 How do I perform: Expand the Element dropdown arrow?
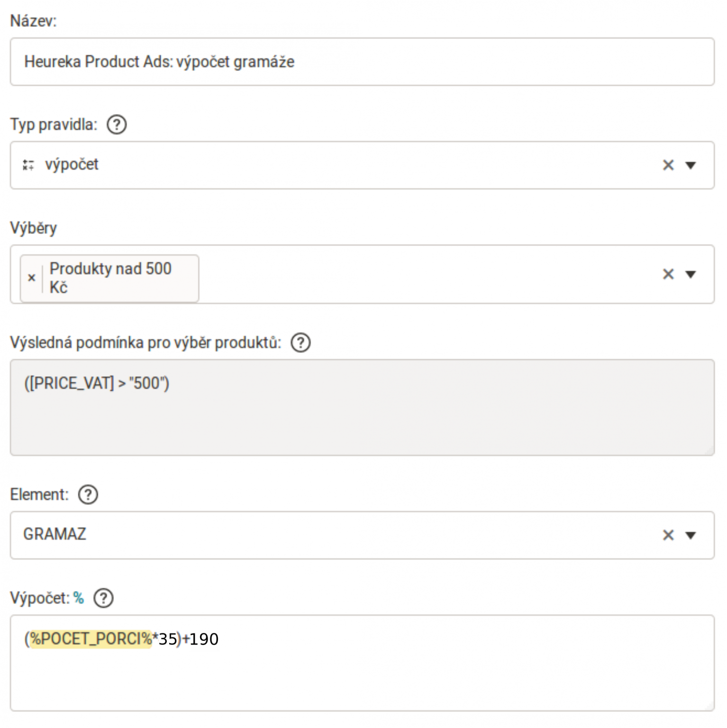click(x=691, y=535)
